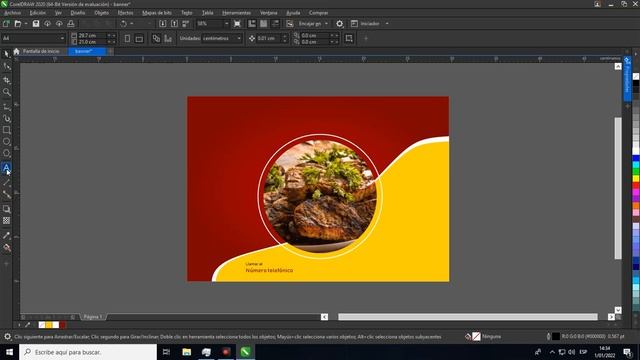
Task: Apply page layout to current page only
Action: pyautogui.click(x=168, y=38)
